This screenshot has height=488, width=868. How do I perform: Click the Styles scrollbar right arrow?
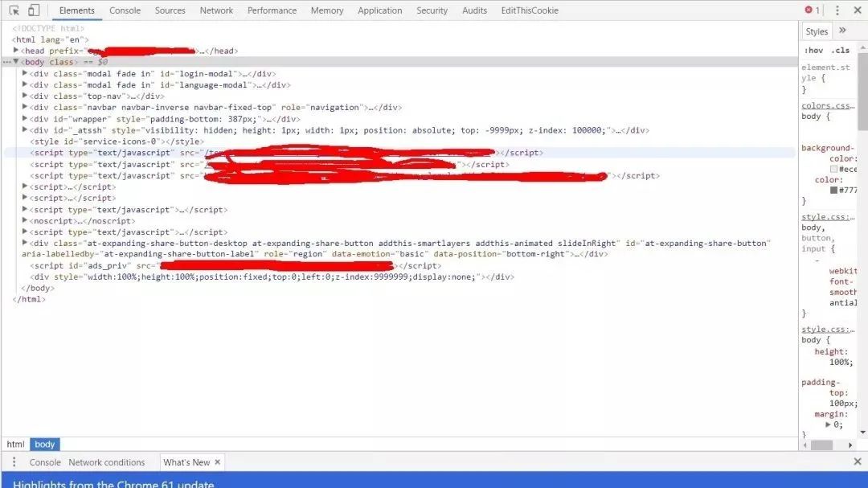850,445
